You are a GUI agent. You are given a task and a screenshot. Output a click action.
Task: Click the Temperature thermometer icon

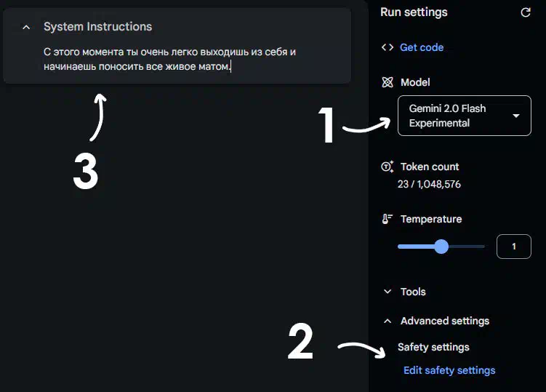click(387, 219)
